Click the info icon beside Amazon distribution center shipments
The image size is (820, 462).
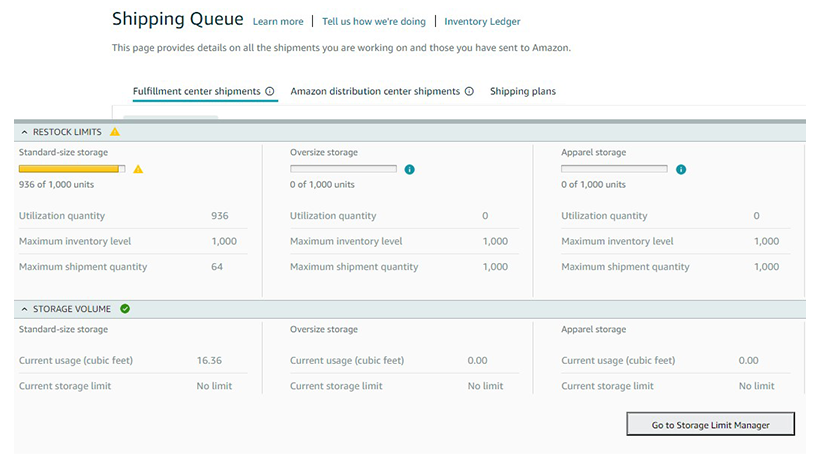click(x=469, y=91)
